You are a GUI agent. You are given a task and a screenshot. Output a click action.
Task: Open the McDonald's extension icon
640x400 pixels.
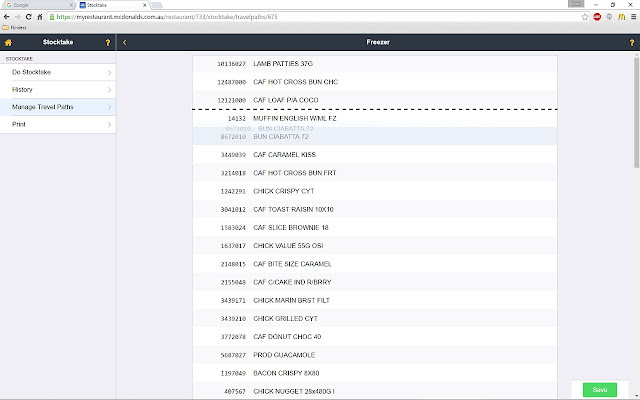tap(621, 17)
